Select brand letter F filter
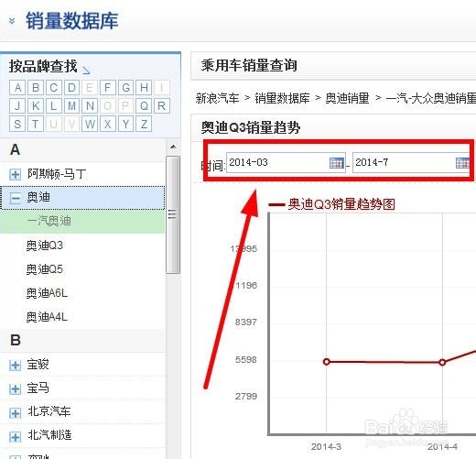Image resolution: width=476 pixels, height=459 pixels. coord(108,88)
